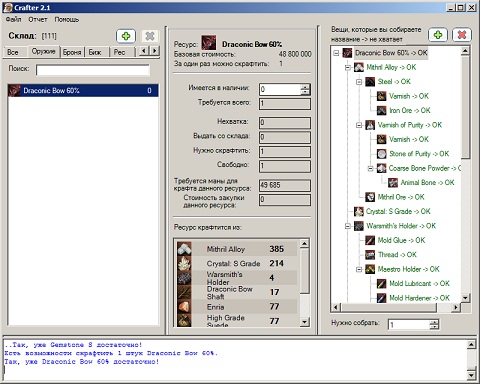Click the green plus icon above the tree
The height and width of the screenshot is (384, 480).
[x=438, y=35]
